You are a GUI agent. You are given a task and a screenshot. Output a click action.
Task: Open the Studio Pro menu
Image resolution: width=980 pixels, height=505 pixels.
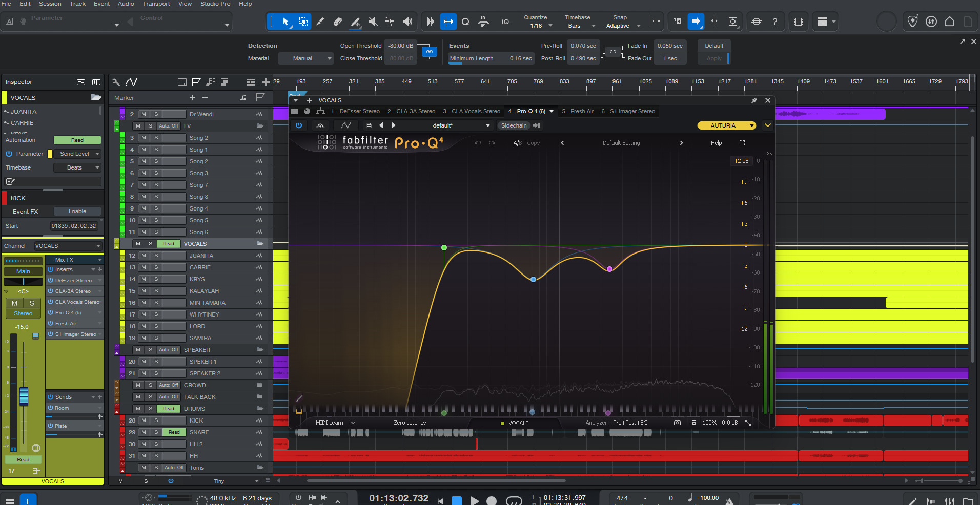(215, 4)
